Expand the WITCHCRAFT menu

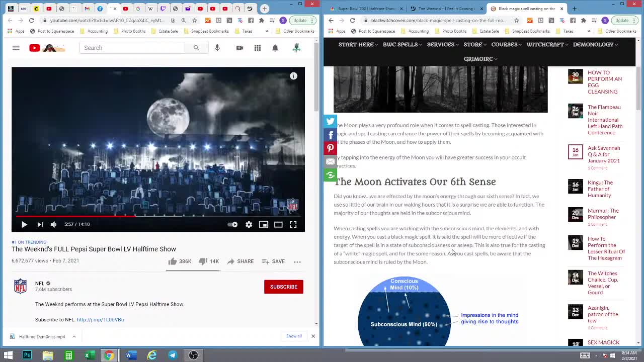(x=547, y=45)
